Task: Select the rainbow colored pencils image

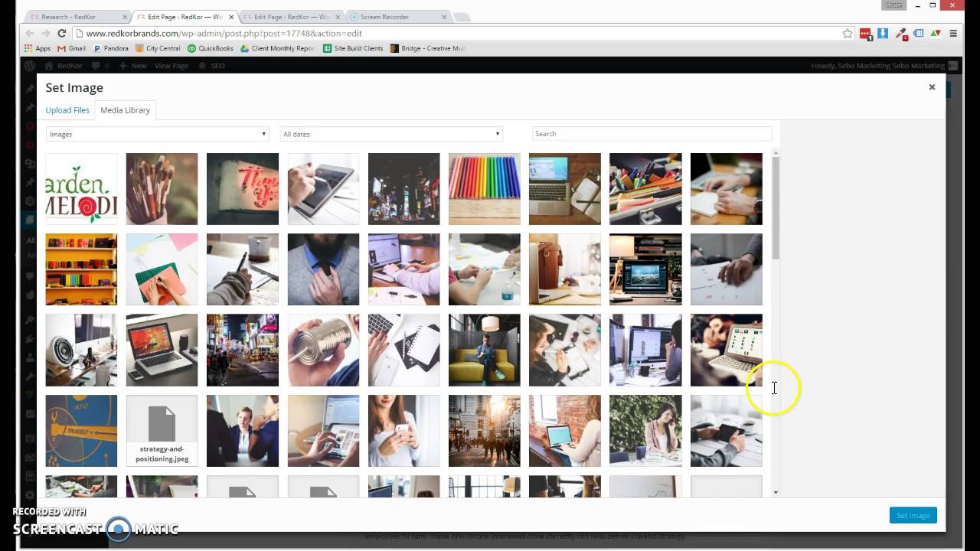Action: 485,189
